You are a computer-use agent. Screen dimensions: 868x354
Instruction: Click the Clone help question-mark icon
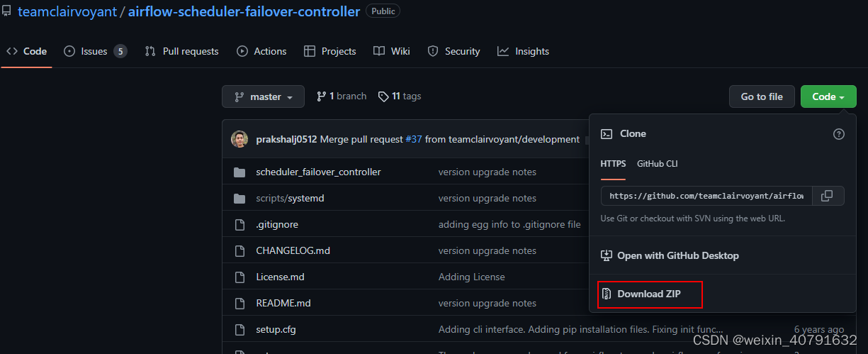pos(839,134)
